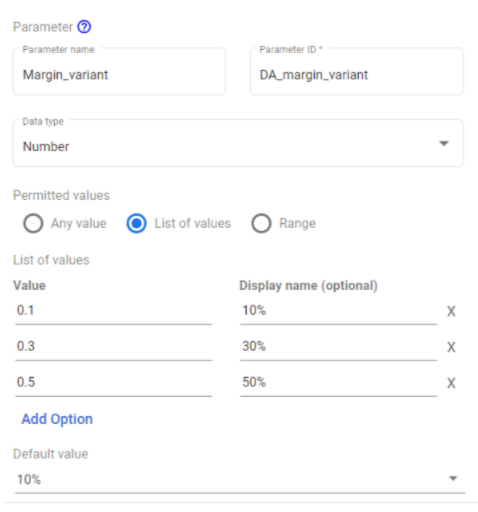
Task: Click the Display name (optional) header
Action: [308, 286]
